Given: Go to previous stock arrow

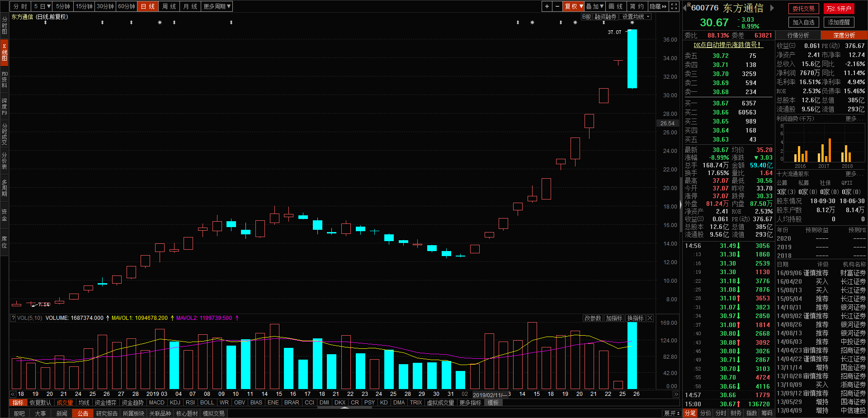Looking at the screenshot, I should [685, 8].
